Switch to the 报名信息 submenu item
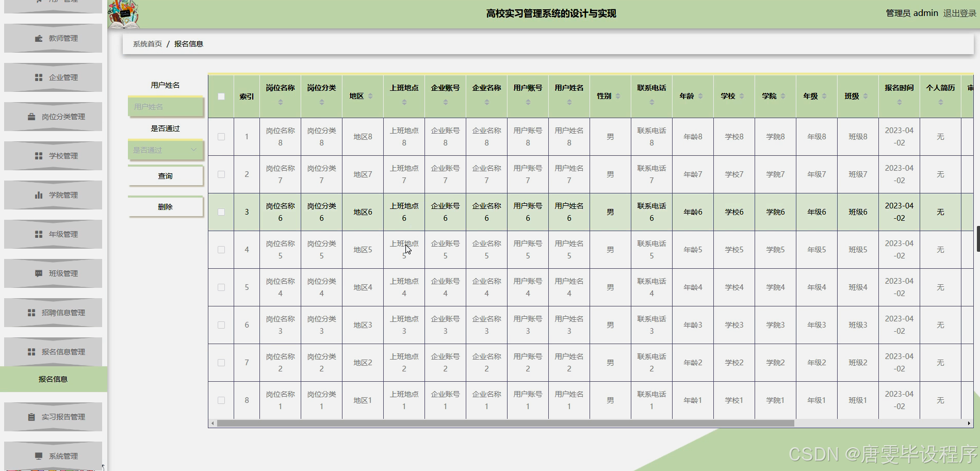Viewport: 980px width, 471px height. (x=54, y=379)
